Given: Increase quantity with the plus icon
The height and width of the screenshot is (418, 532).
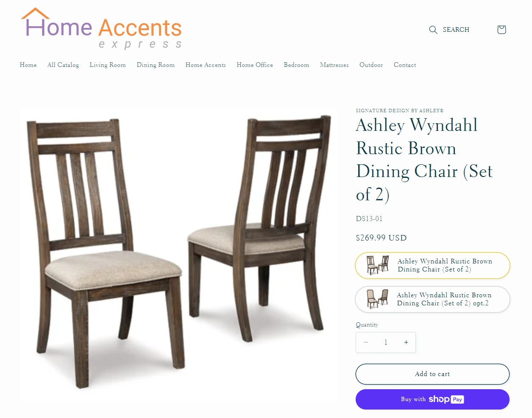Looking at the screenshot, I should [406, 342].
